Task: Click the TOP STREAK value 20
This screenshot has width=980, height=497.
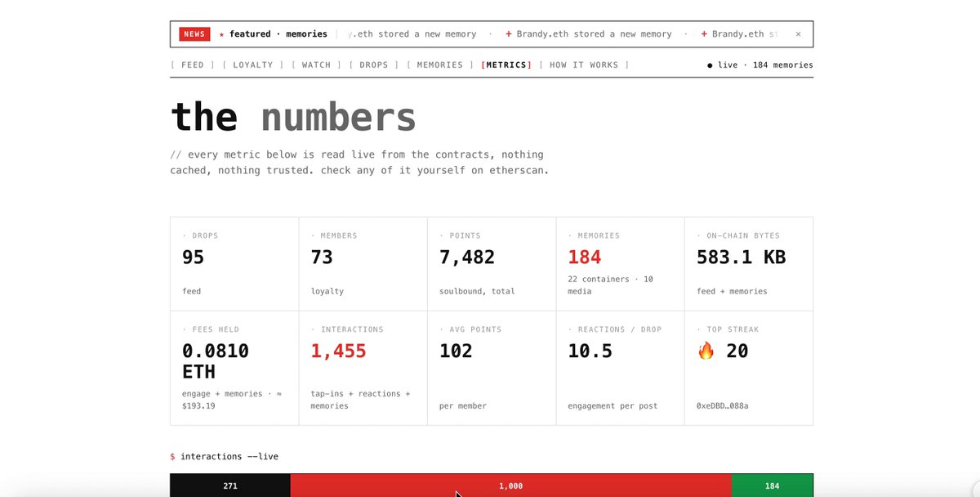Action: [x=737, y=351]
